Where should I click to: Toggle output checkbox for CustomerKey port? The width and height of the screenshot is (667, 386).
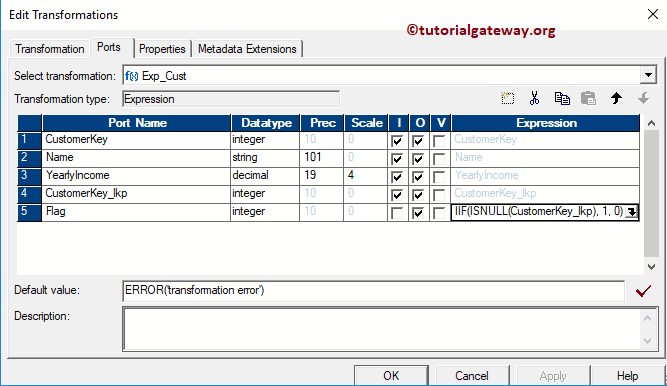point(418,141)
